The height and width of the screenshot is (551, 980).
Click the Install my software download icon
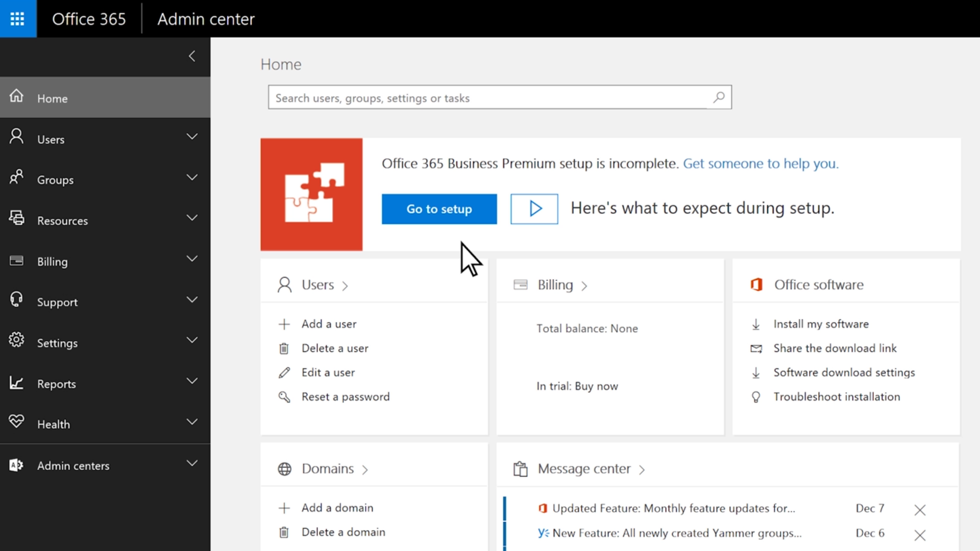[756, 324]
